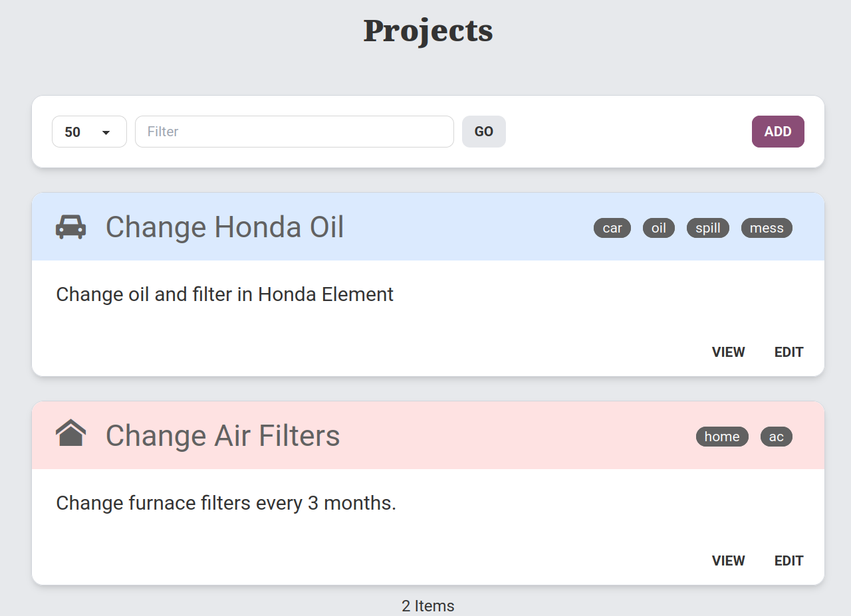Select the "oil" tag chip
This screenshot has height=616, width=851.
coord(658,228)
